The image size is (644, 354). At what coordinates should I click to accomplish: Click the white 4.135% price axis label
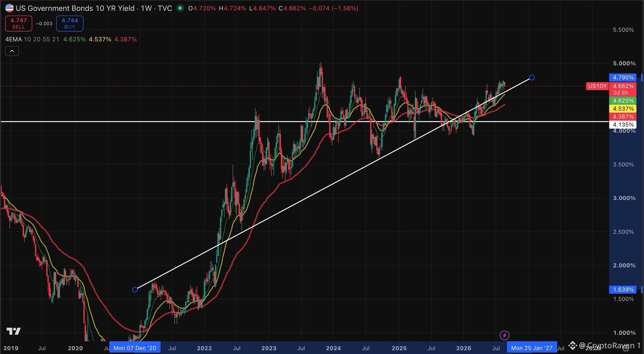623,125
